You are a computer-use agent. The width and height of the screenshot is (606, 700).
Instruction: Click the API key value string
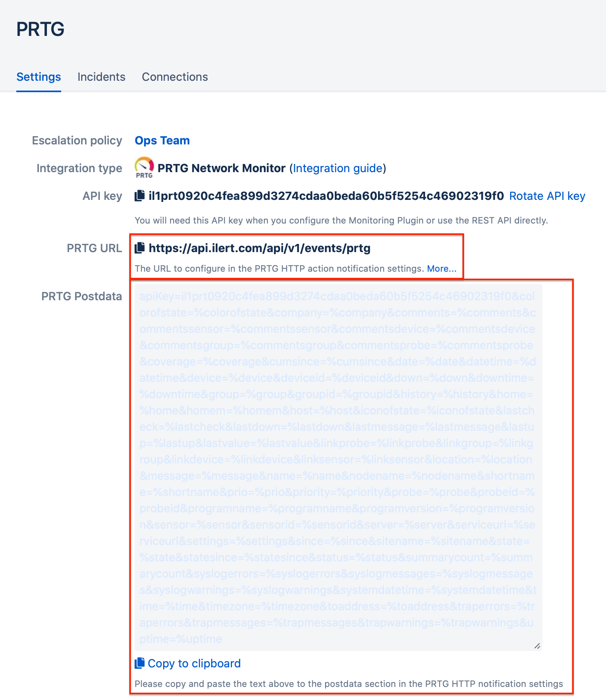[326, 196]
